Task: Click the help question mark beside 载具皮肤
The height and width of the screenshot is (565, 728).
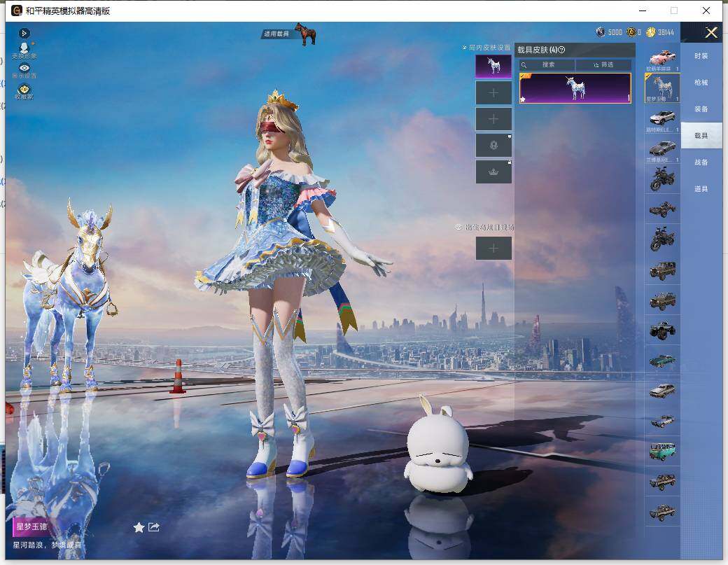Action: [561, 50]
